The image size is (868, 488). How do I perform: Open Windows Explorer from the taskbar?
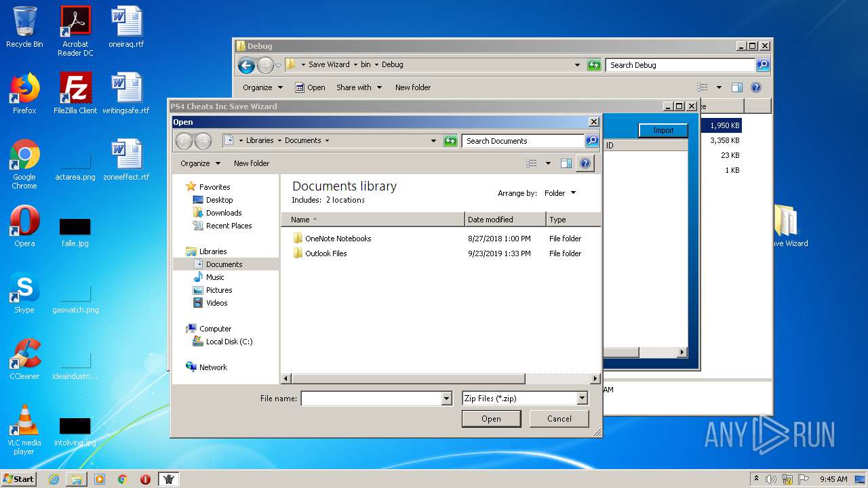click(x=77, y=479)
